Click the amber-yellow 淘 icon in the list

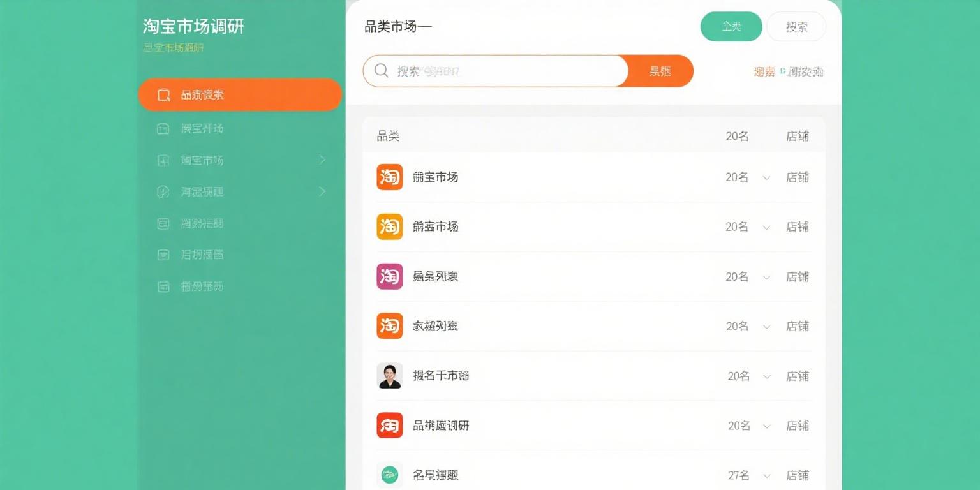pyautogui.click(x=389, y=226)
